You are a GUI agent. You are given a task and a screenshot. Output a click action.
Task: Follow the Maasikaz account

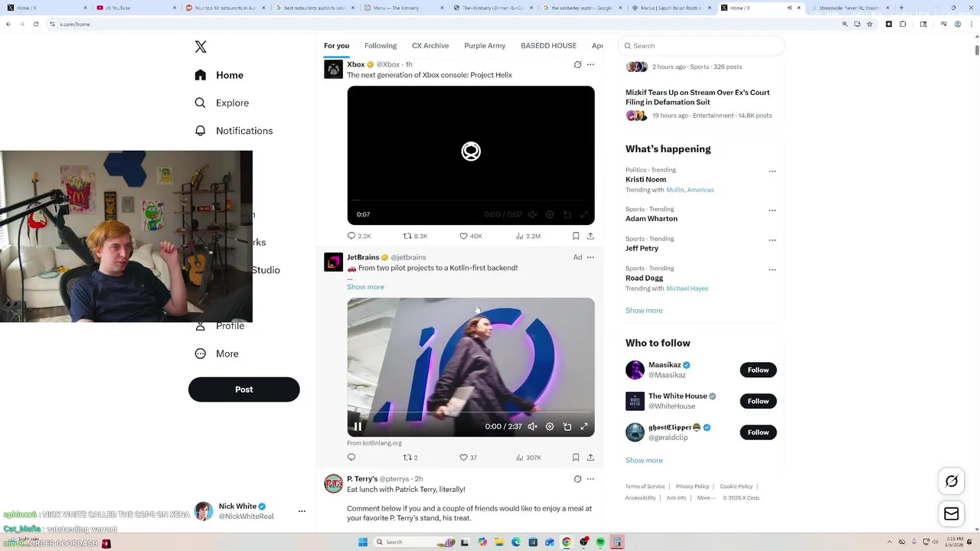coord(758,370)
